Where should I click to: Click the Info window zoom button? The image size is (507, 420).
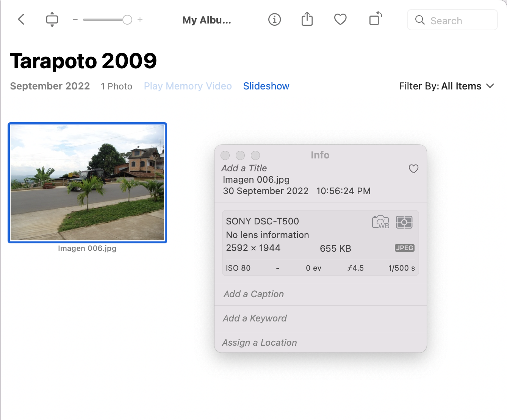click(x=255, y=155)
